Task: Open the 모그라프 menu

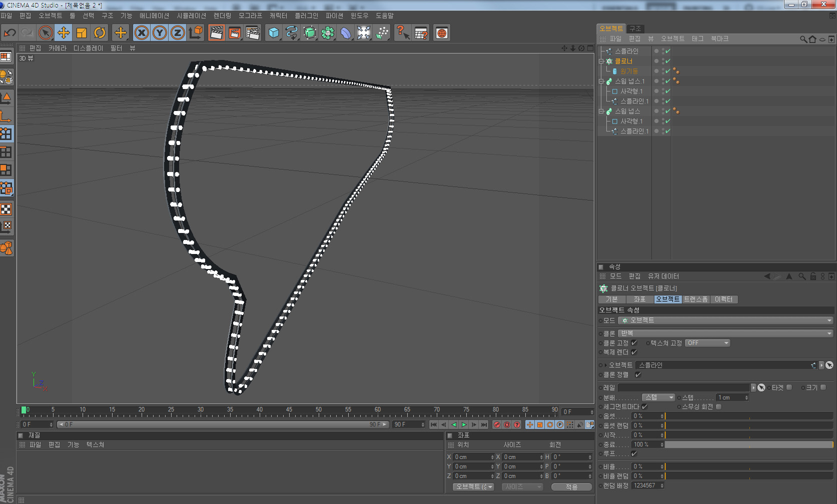Action: click(251, 15)
